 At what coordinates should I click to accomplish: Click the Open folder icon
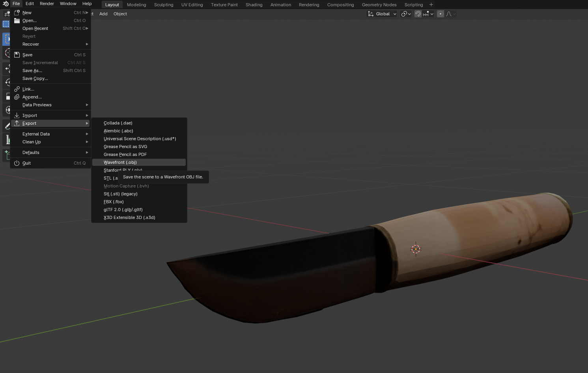click(x=17, y=20)
